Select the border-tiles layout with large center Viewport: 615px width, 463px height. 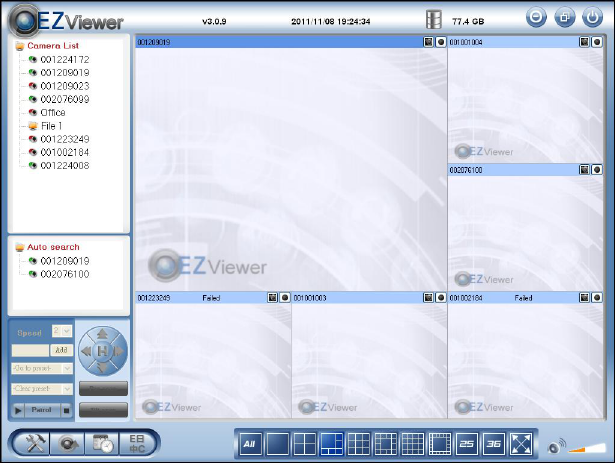tap(440, 444)
